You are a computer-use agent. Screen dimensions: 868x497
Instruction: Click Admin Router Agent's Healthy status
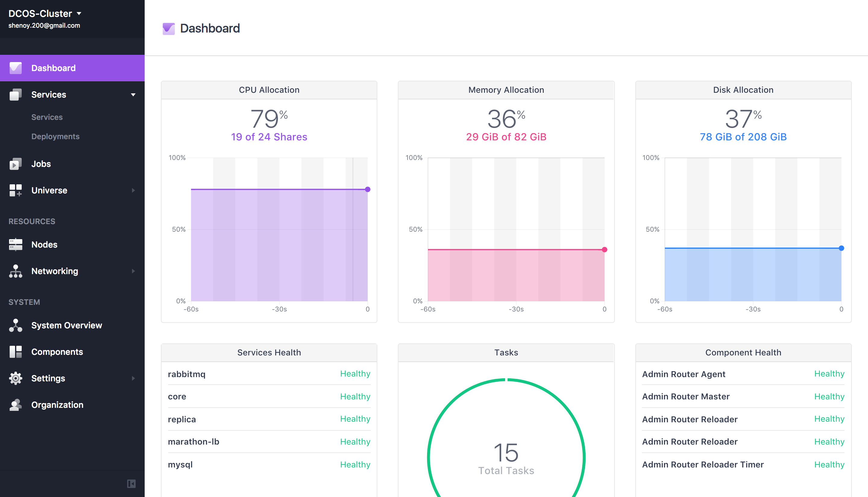pos(829,374)
